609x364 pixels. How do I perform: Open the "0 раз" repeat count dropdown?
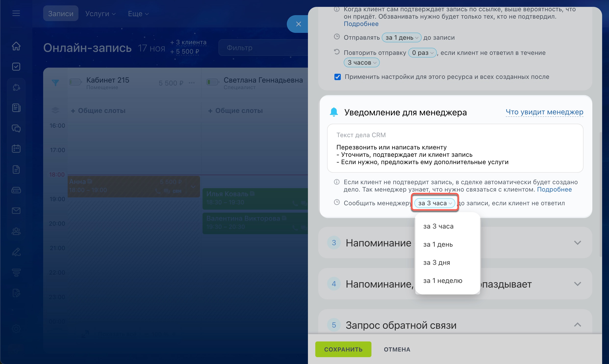(422, 53)
